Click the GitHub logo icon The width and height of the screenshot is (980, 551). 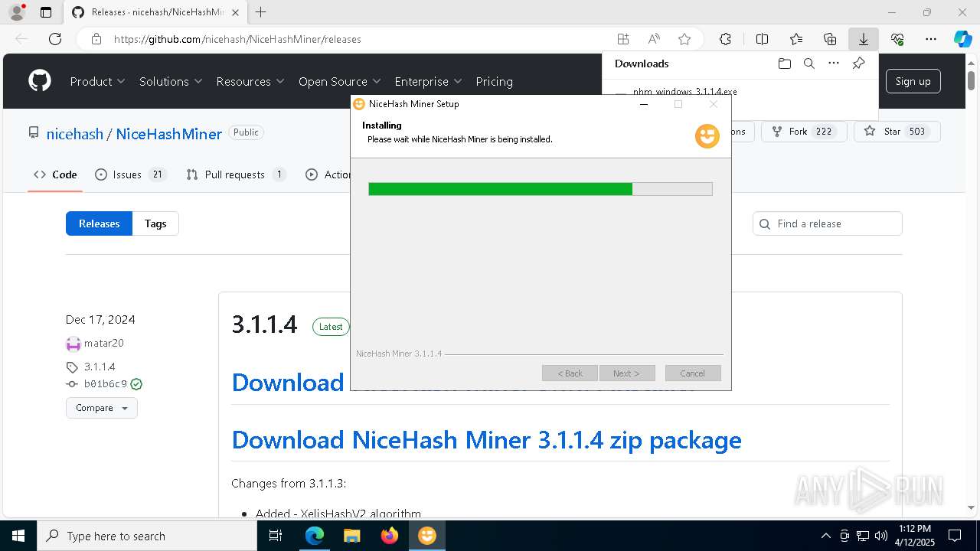coord(40,81)
